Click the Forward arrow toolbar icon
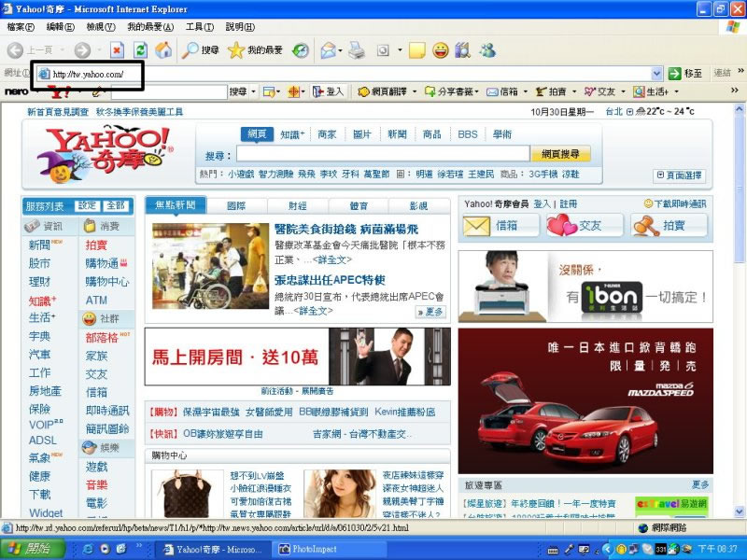 point(82,50)
